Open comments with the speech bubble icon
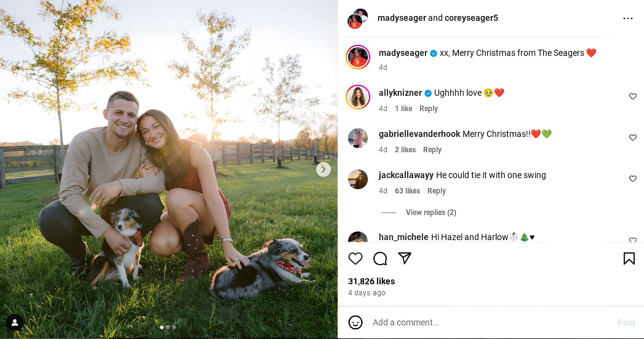The width and height of the screenshot is (644, 339). (380, 259)
